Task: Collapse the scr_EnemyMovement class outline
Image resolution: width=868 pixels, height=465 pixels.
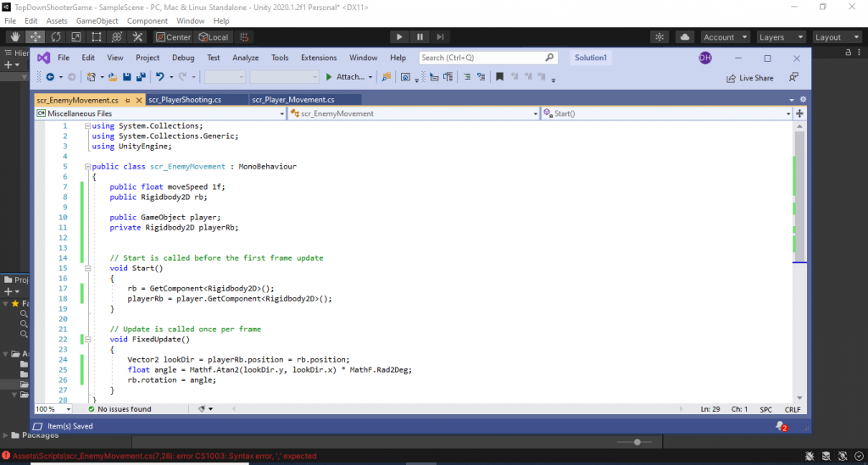Action: 87,167
